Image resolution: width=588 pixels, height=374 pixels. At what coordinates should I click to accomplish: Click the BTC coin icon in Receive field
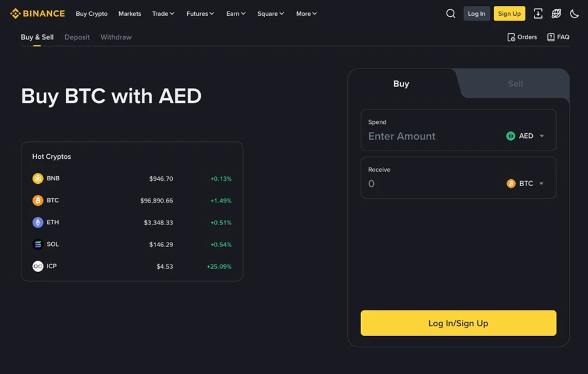510,183
